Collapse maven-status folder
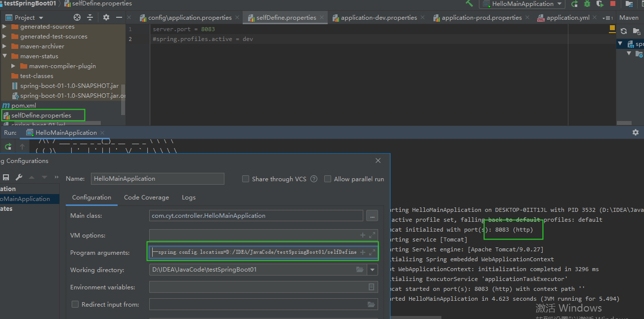 click(4, 56)
